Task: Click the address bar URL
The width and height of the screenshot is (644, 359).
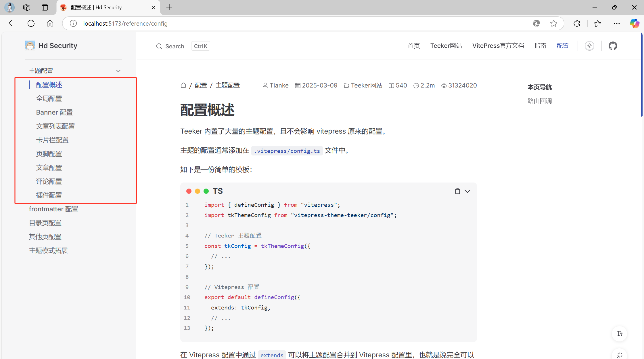Action: click(x=125, y=23)
